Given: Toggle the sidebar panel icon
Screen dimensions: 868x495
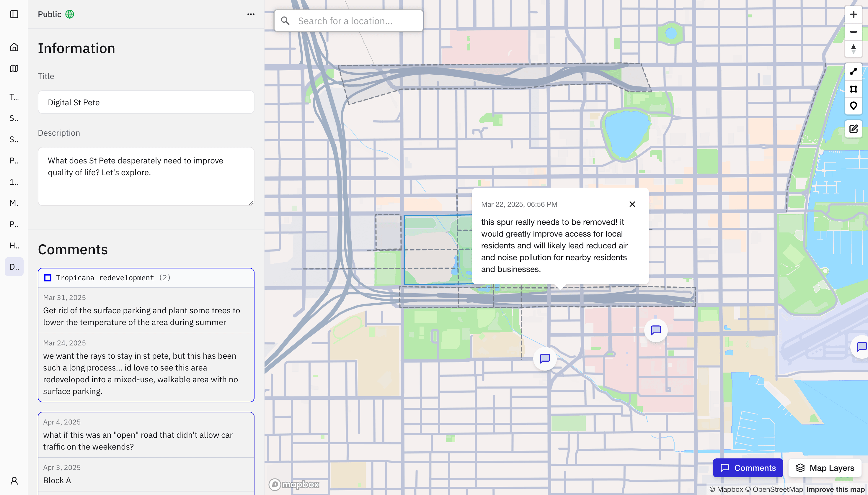Looking at the screenshot, I should pos(14,14).
